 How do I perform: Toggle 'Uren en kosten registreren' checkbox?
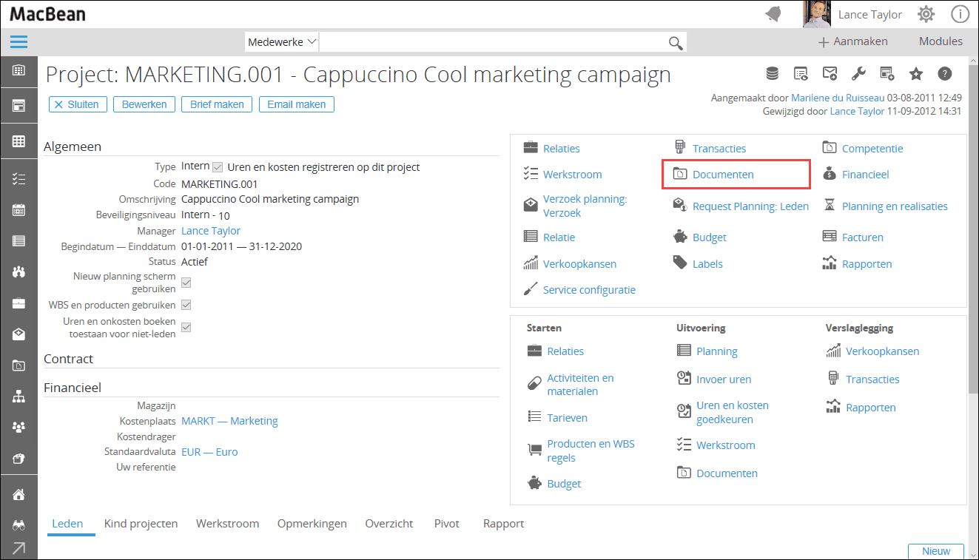click(218, 167)
